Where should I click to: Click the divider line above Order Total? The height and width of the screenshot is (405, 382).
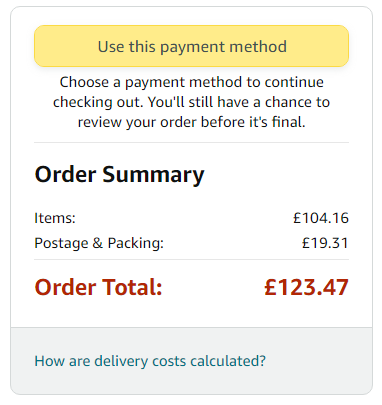191,259
